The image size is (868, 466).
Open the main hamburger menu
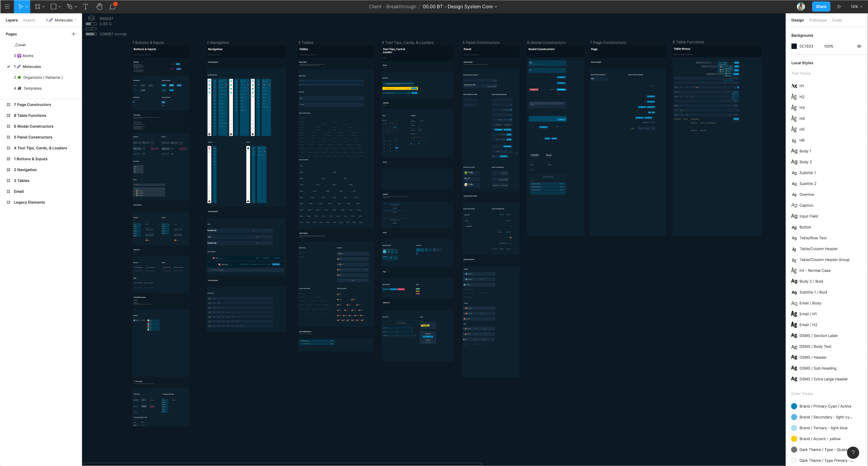point(7,6)
